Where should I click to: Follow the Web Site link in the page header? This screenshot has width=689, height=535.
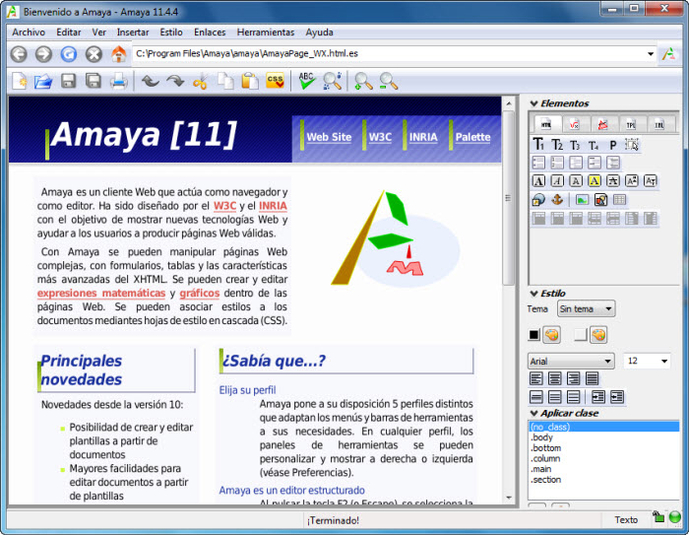pyautogui.click(x=329, y=137)
